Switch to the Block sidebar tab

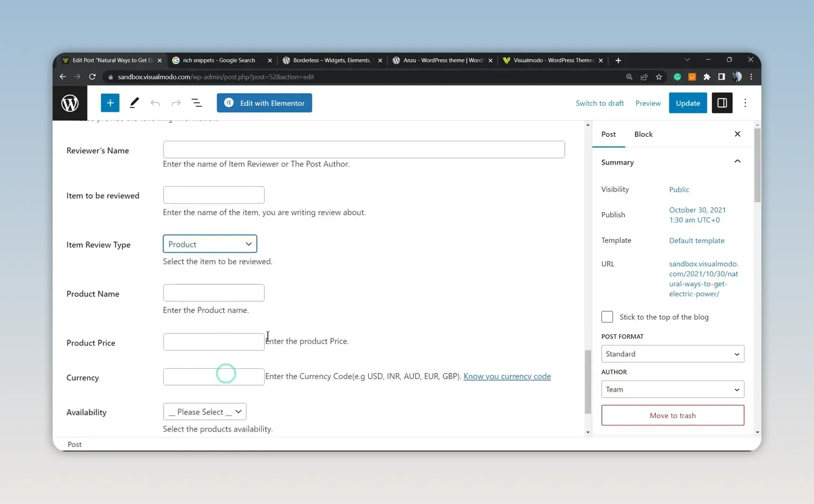tap(643, 134)
